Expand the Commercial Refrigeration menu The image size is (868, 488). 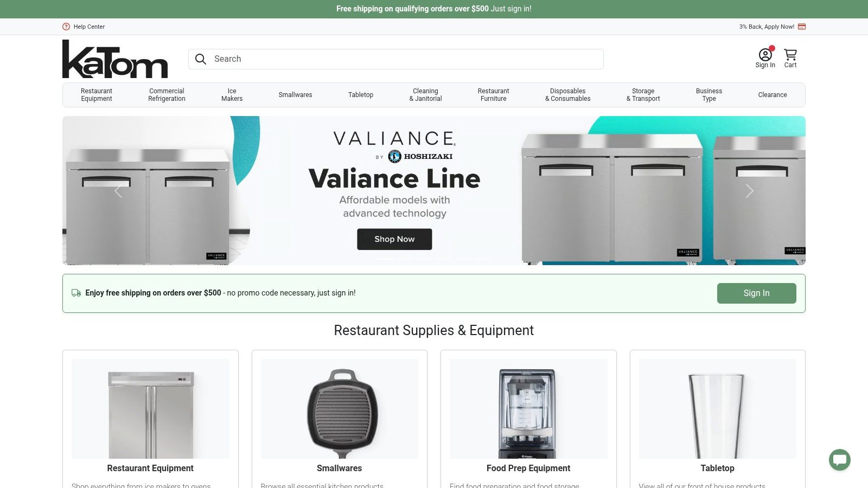click(x=167, y=95)
